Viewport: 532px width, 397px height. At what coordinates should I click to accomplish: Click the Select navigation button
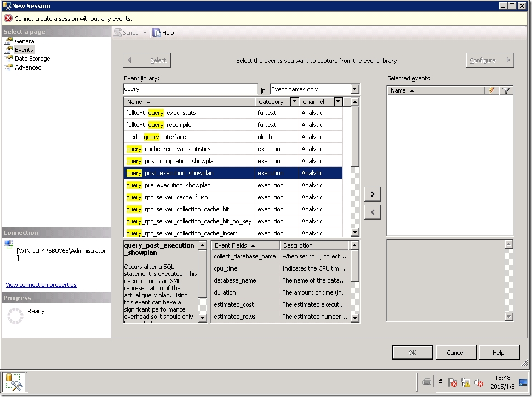pyautogui.click(x=147, y=60)
